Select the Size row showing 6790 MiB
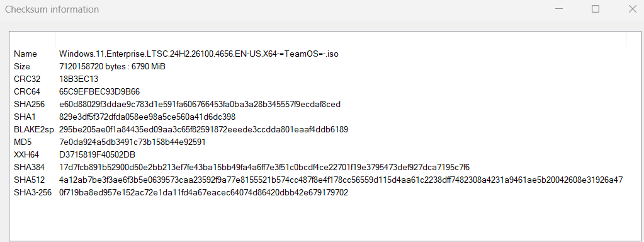Image resolution: width=644 pixels, height=242 pixels. tap(317, 66)
